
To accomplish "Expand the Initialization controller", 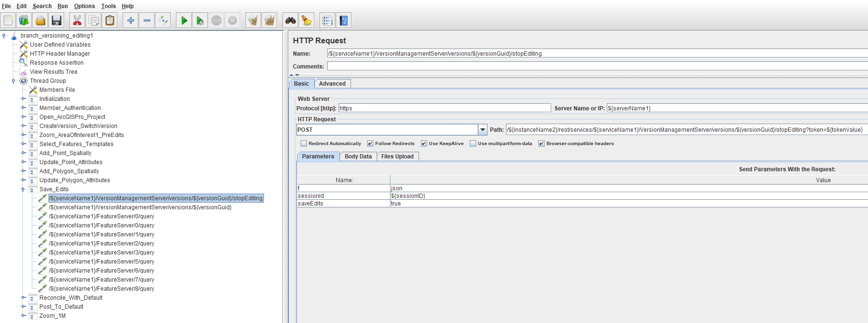I will tap(23, 99).
